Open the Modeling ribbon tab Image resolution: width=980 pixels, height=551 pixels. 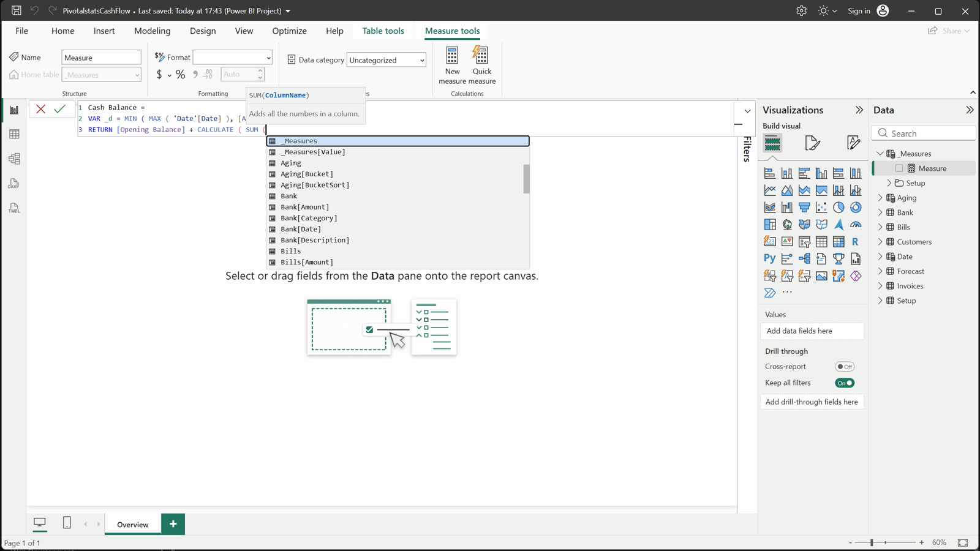pos(152,31)
